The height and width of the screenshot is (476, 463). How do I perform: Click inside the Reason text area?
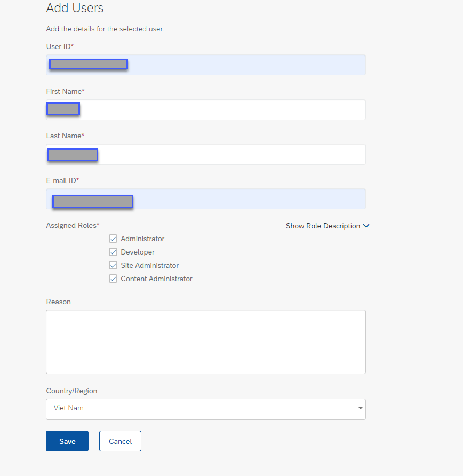pyautogui.click(x=205, y=342)
